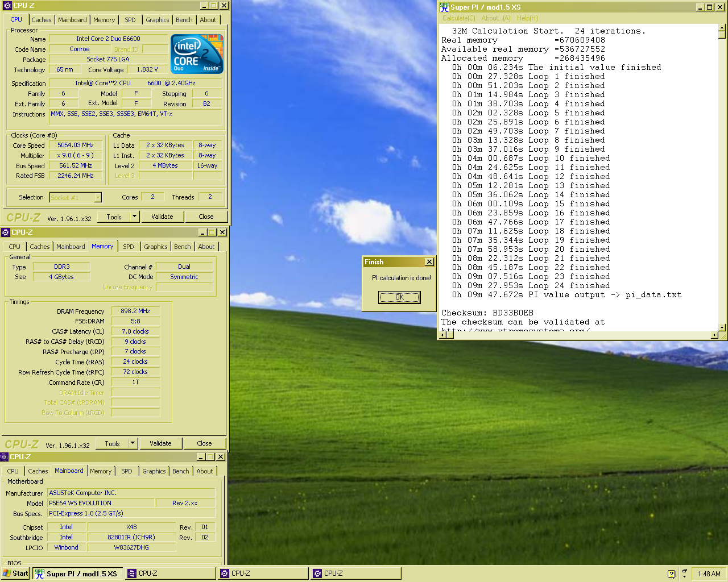Open the SPD tab in the top CPU-Z window
Viewport: 728px width, 582px height.
tap(130, 20)
